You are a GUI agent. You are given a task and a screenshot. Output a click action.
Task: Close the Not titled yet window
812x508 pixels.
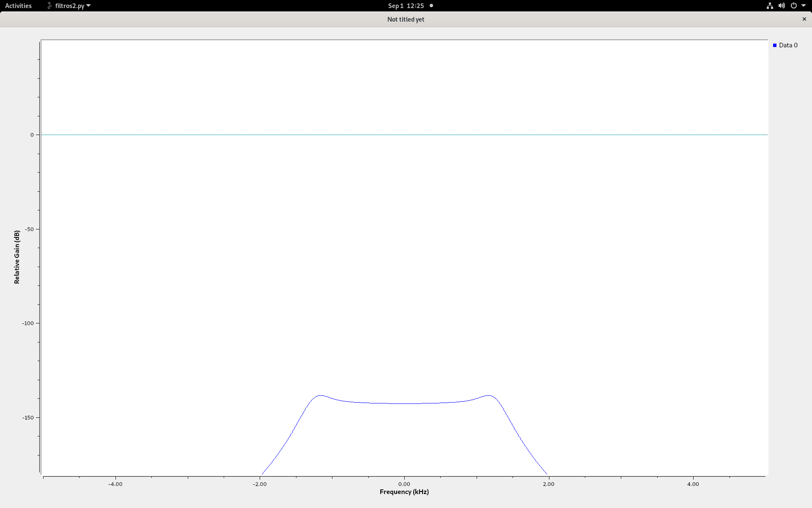[x=804, y=19]
